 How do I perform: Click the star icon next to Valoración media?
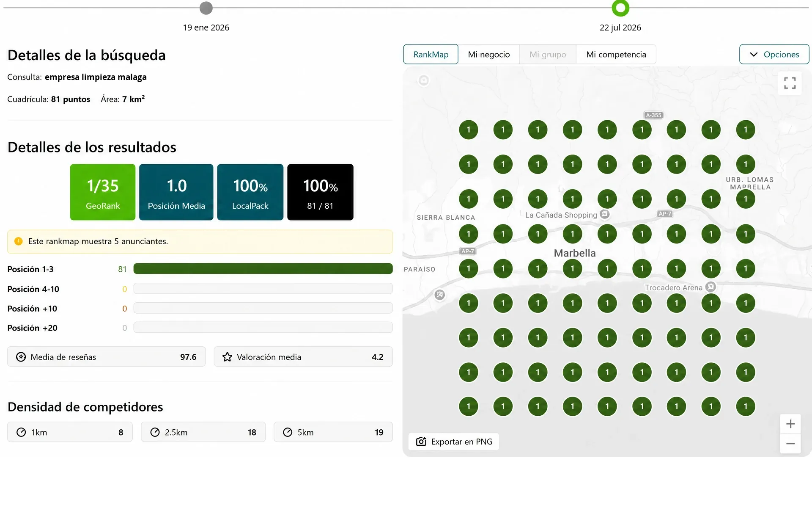tap(227, 357)
